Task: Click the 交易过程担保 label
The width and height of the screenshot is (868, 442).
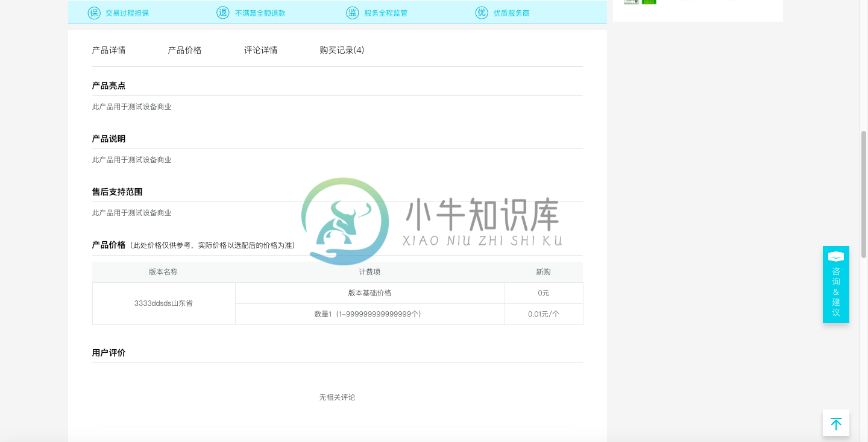Action: tap(127, 13)
